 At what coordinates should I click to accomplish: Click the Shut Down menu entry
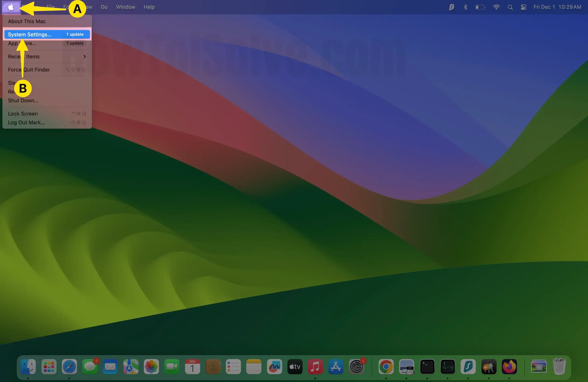[23, 100]
